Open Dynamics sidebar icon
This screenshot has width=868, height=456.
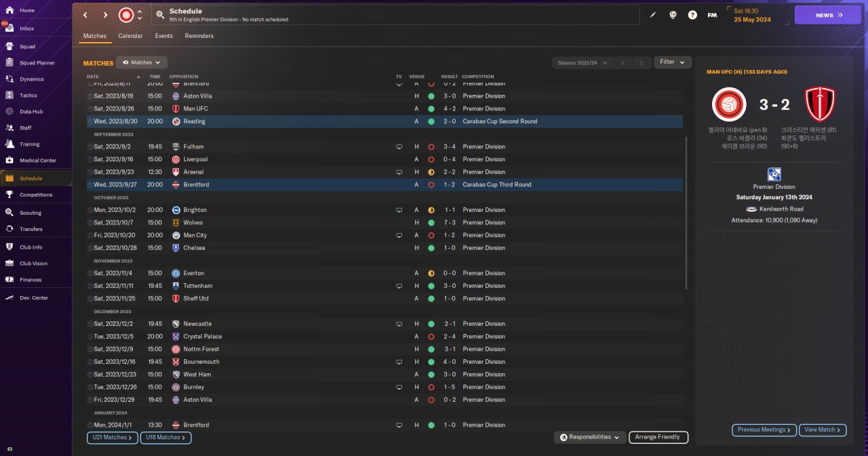(9, 79)
